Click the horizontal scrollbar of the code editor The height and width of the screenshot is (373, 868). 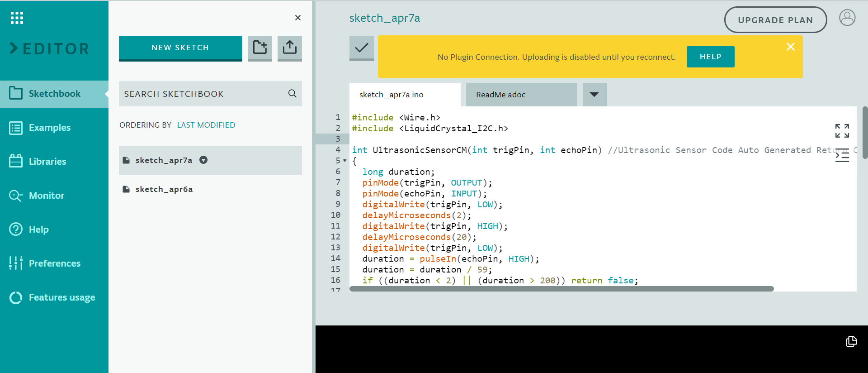click(561, 289)
